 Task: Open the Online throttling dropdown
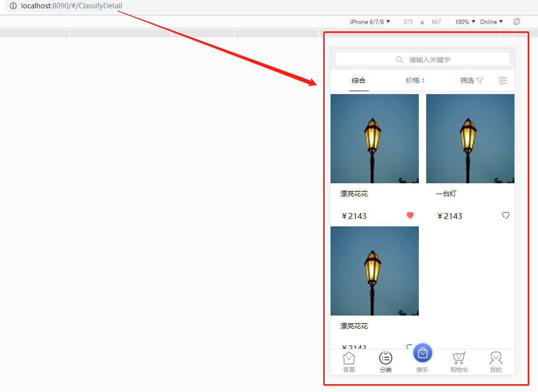coord(491,22)
